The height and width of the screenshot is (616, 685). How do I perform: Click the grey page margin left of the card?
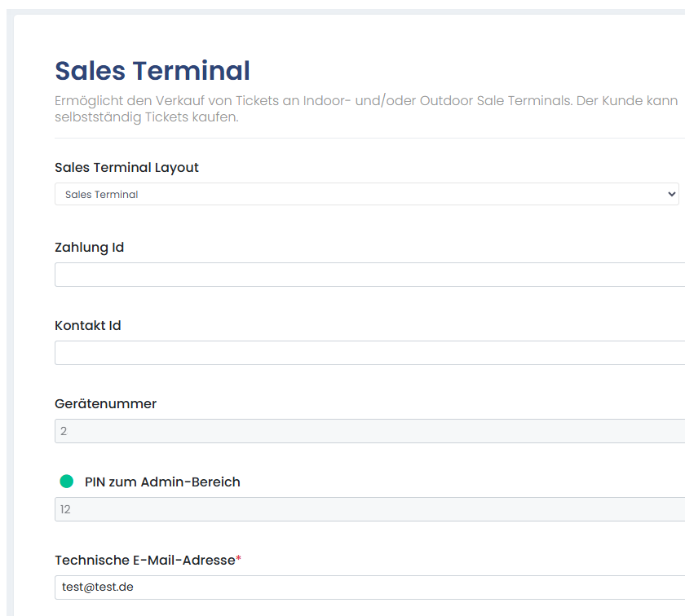tap(7, 326)
